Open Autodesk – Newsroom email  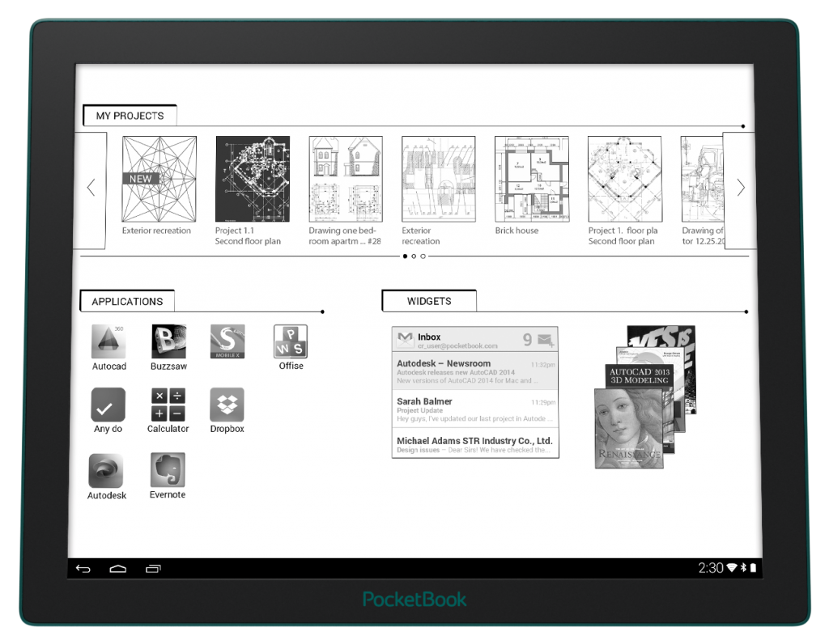474,371
